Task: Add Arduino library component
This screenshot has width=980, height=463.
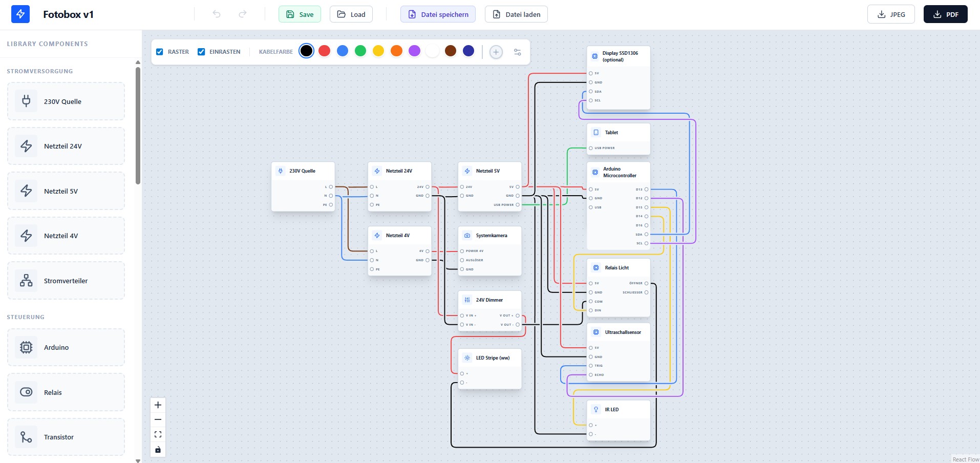Action: pyautogui.click(x=66, y=347)
